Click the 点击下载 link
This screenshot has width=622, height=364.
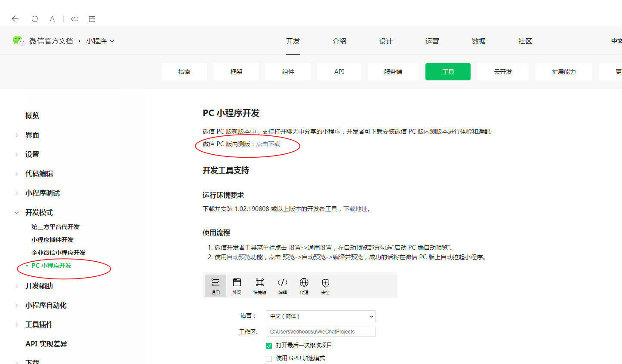(x=268, y=144)
